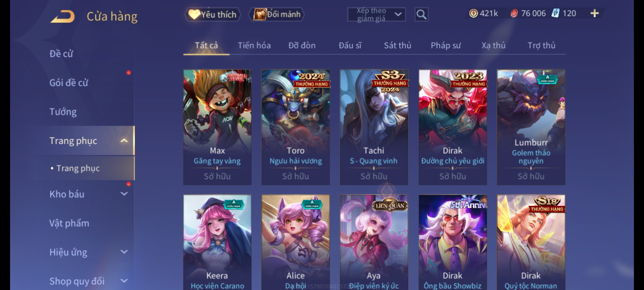
Task: Select Tachi S - Quang vinh skin card
Action: (x=374, y=127)
